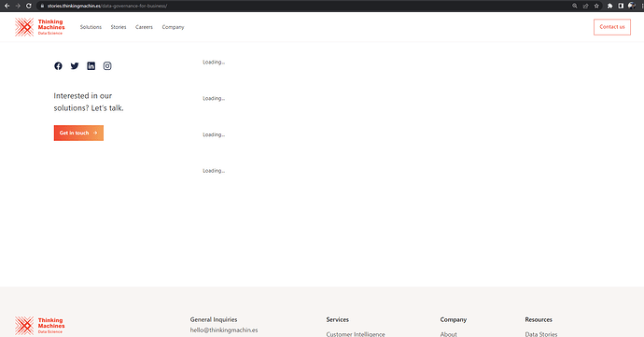Click Company heading in the footer

[454, 319]
